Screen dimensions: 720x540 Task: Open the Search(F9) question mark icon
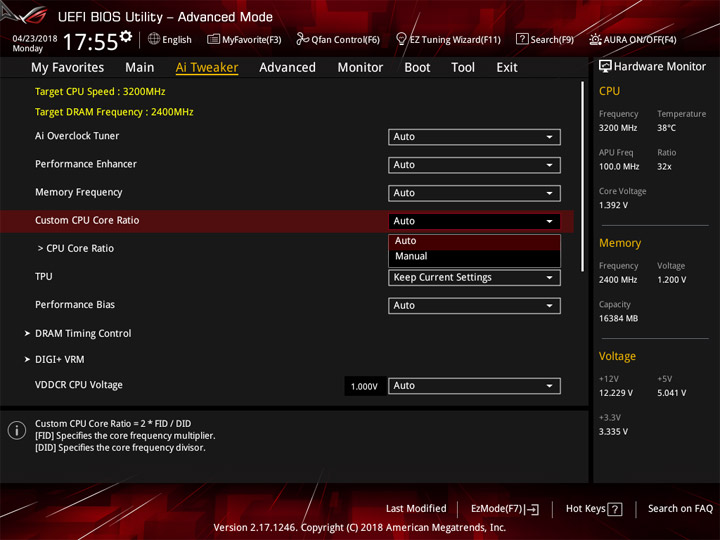click(x=522, y=39)
